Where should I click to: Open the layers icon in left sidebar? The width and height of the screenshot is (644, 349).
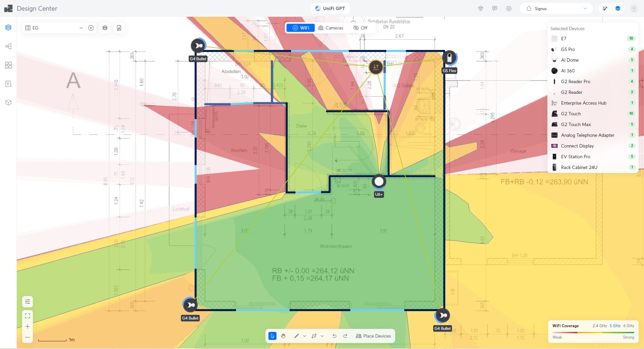(8, 27)
